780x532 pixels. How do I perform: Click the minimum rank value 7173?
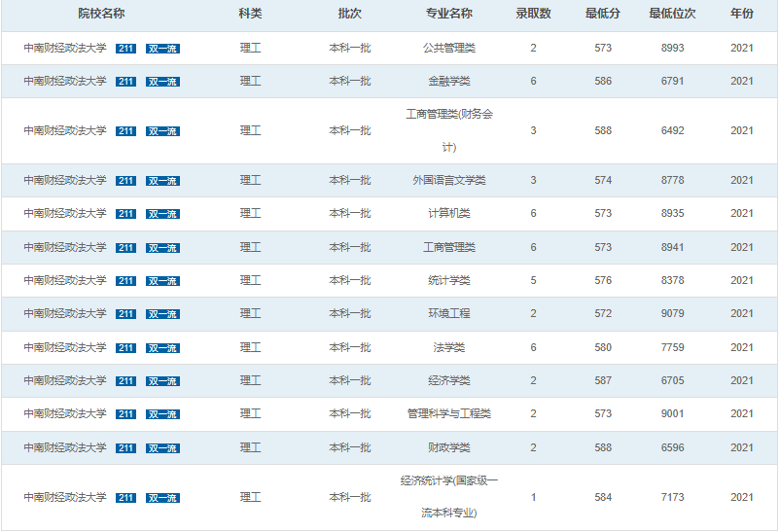(x=673, y=497)
